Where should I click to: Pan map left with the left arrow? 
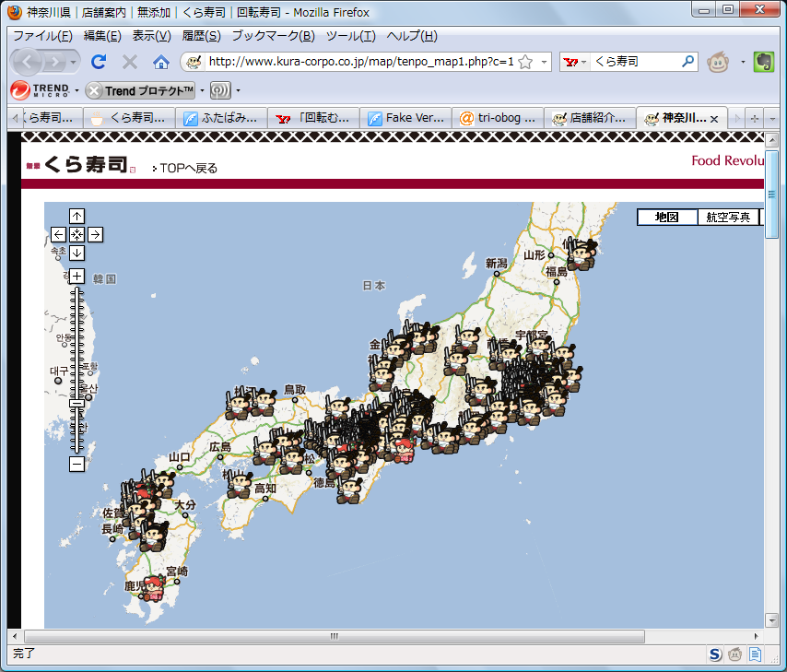[x=58, y=234]
